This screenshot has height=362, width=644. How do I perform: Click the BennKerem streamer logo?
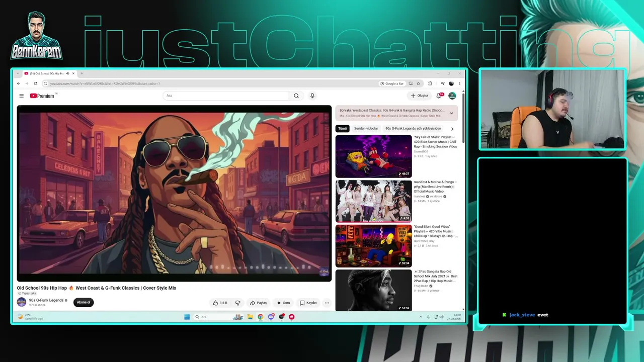pyautogui.click(x=36, y=36)
